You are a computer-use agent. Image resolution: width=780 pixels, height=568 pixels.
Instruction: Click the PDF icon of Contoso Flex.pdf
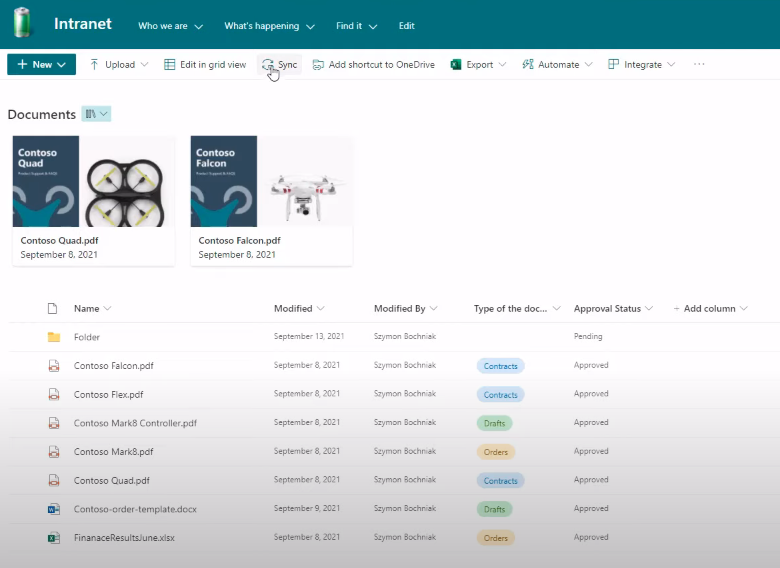pos(54,395)
